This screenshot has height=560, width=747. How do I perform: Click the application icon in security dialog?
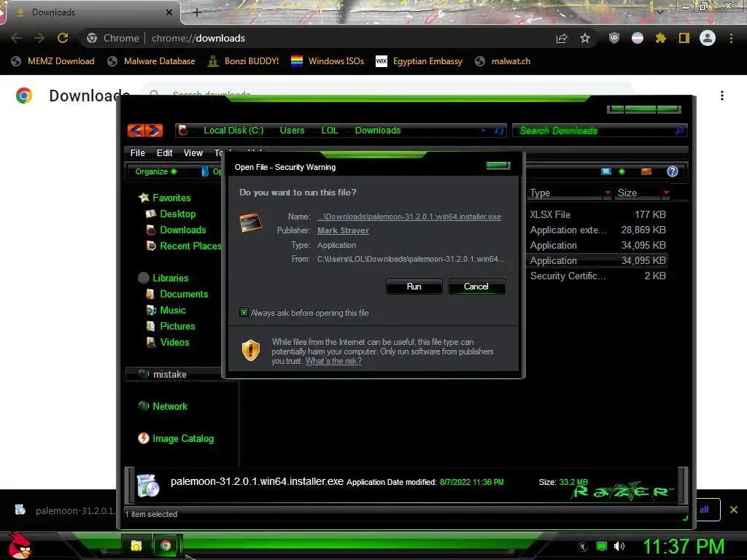pos(251,222)
